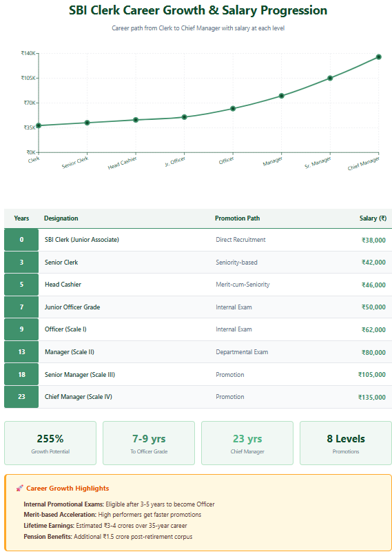Select the year 23 badge
This screenshot has width=392, height=554.
point(21,397)
